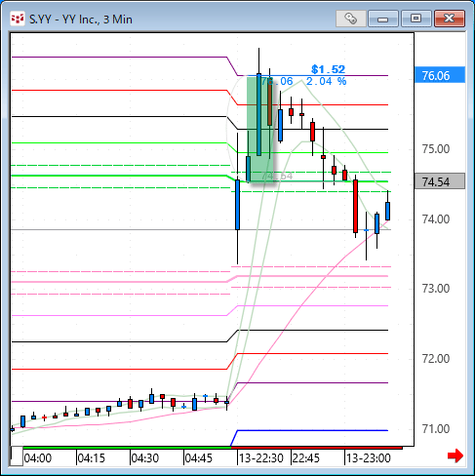Click the 75.00 price axis value
475x476 pixels.
[436, 149]
